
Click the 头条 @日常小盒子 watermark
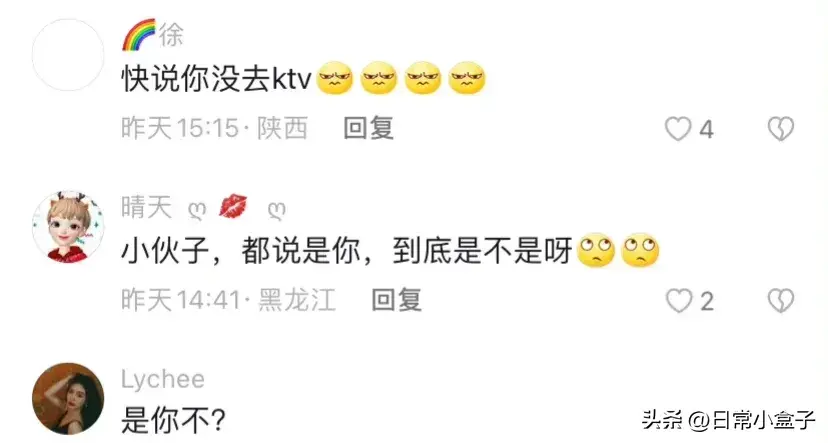tap(729, 420)
